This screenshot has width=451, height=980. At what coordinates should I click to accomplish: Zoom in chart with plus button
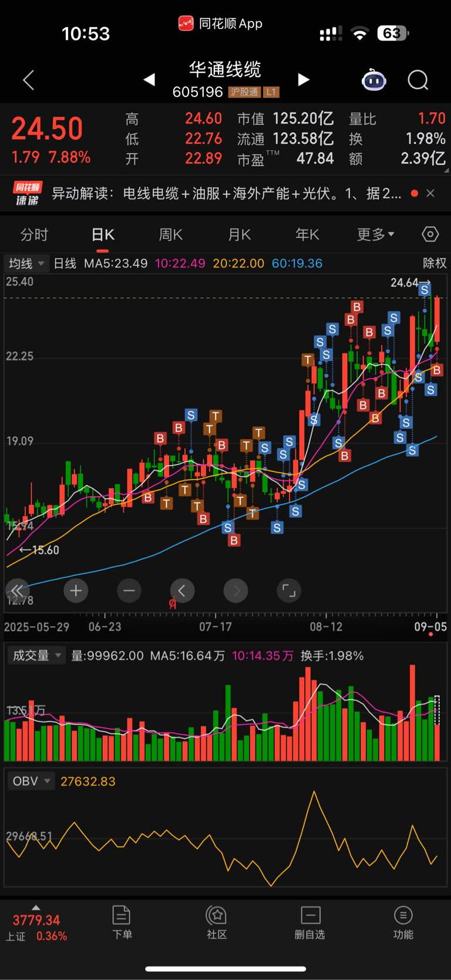coord(76,591)
